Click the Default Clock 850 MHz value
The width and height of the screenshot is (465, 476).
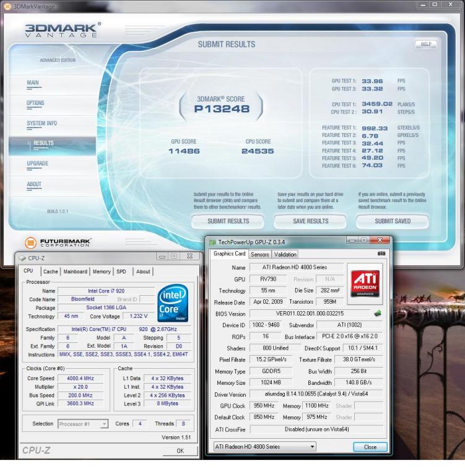click(x=264, y=417)
